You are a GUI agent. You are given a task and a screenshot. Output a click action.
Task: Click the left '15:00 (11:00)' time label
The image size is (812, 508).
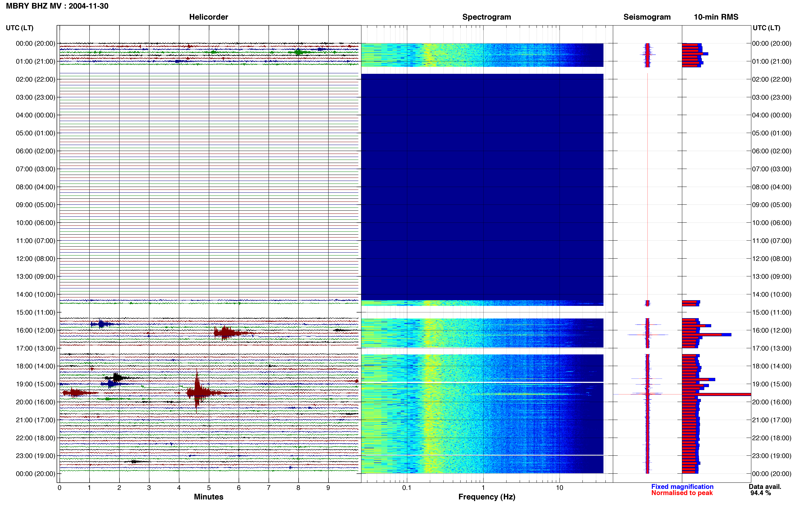[35, 312]
